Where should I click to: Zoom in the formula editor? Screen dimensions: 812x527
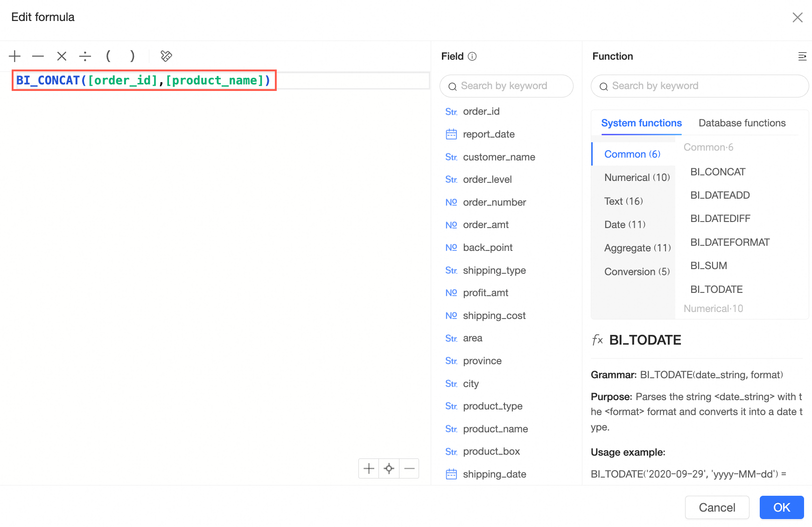pos(369,469)
